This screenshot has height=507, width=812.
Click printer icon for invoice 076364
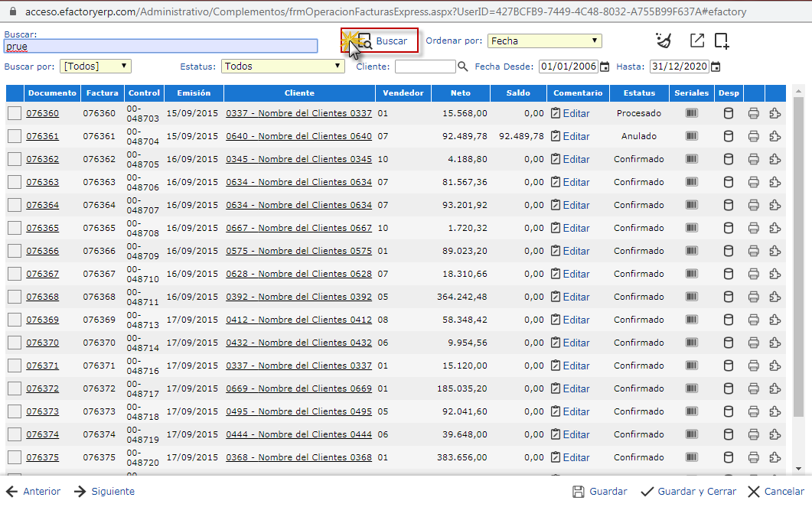pyautogui.click(x=753, y=205)
